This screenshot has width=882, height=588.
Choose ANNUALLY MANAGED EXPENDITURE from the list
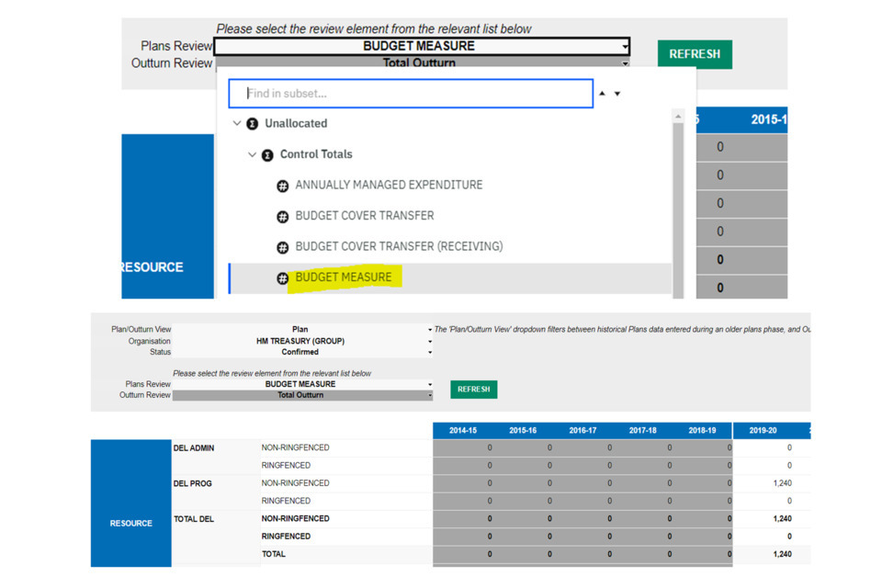[x=389, y=185]
